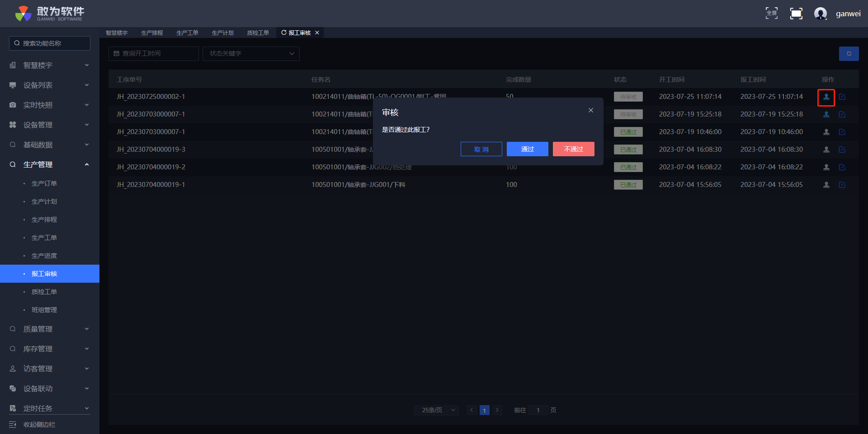Click the 查询开工时间 date field

point(154,54)
